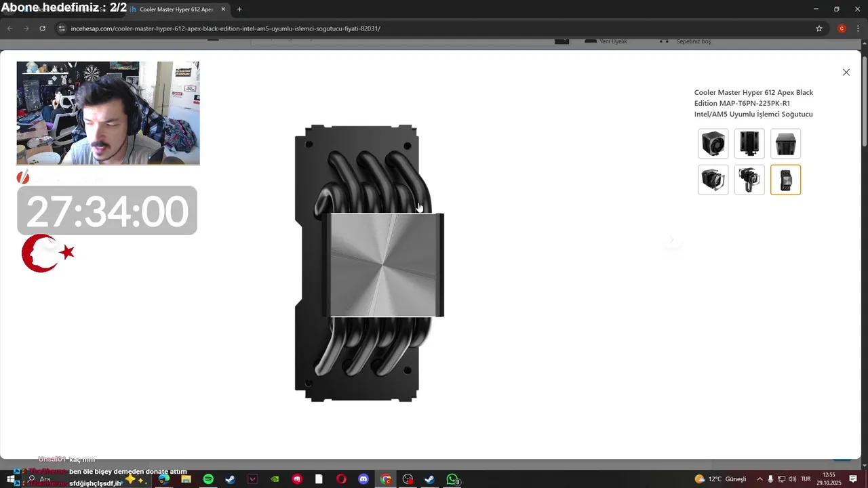
Task: Click the microphone icon in system tray
Action: coord(770,479)
